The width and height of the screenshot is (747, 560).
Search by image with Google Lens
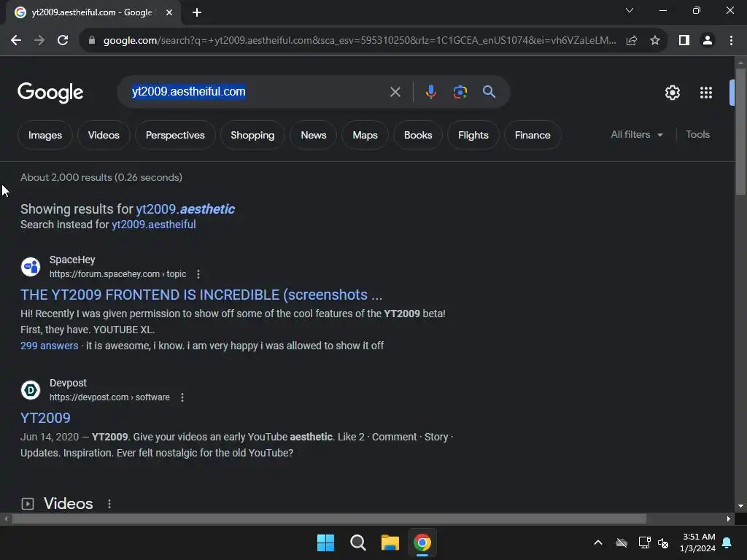coord(460,92)
